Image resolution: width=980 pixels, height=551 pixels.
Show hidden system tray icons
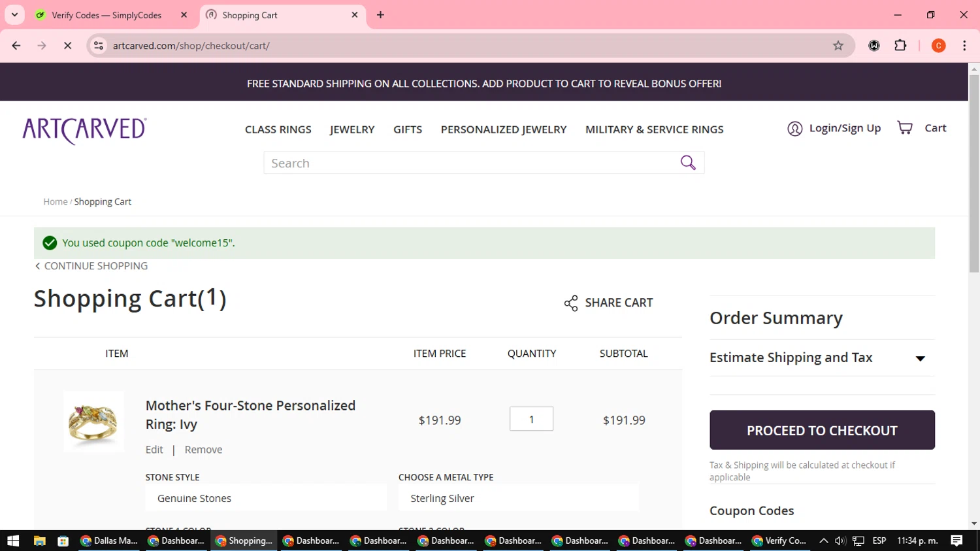click(x=823, y=541)
